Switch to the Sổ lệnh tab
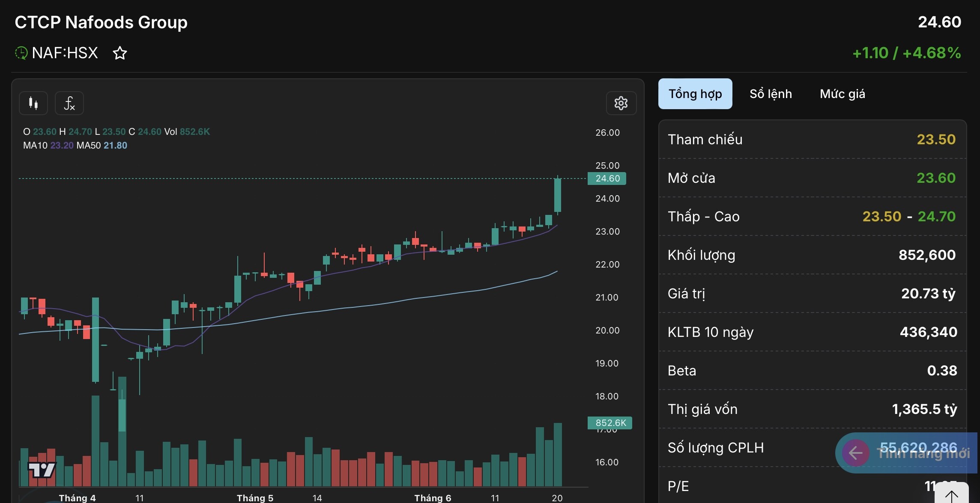Viewport: 980px width, 503px height. pos(771,94)
